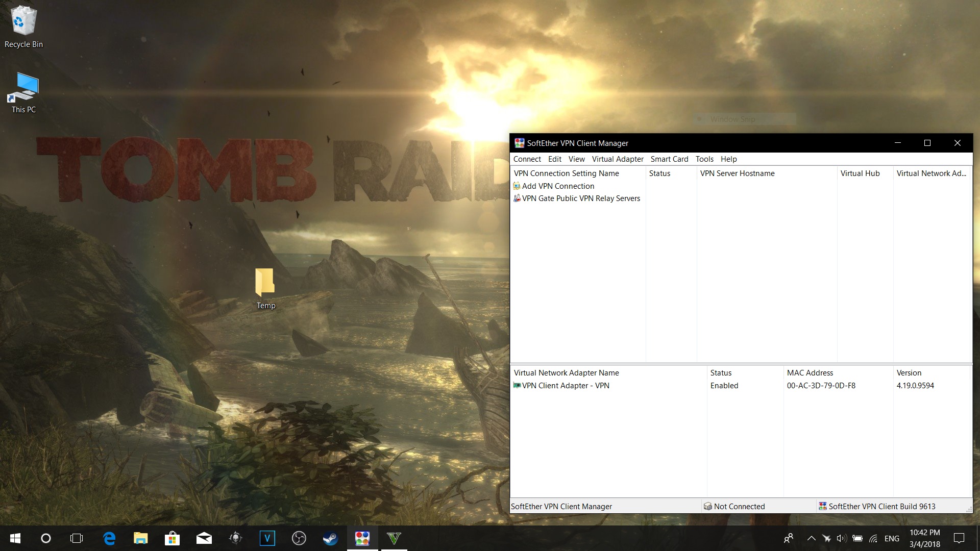
Task: Open the Tools menu
Action: coord(704,159)
